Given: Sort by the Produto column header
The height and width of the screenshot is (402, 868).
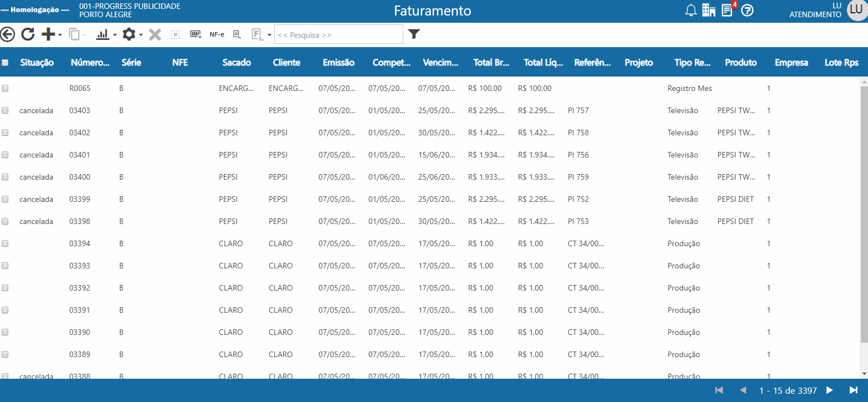Looking at the screenshot, I should click(741, 63).
